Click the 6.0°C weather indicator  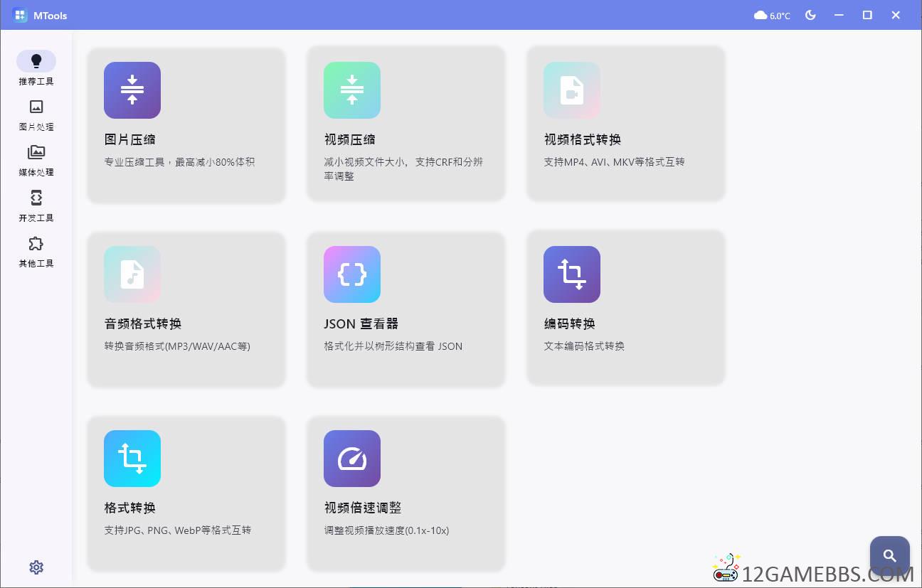[772, 16]
